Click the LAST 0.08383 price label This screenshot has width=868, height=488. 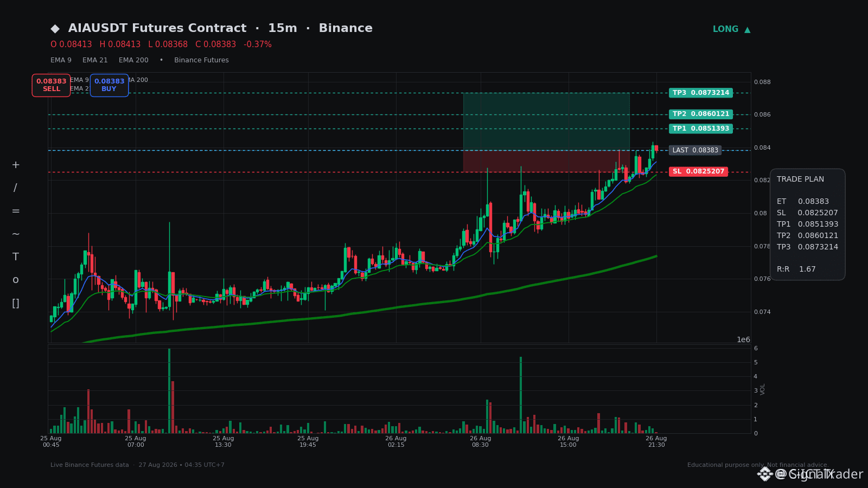click(x=695, y=150)
